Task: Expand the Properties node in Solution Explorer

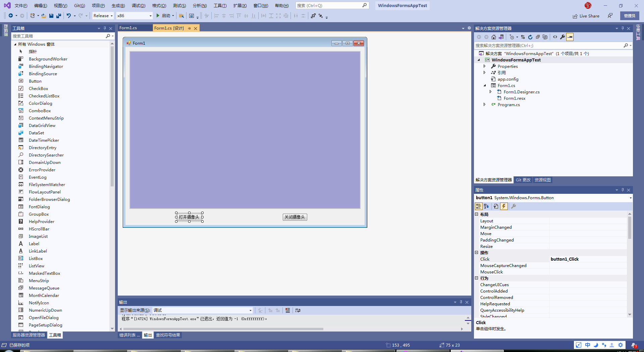Action: click(484, 66)
